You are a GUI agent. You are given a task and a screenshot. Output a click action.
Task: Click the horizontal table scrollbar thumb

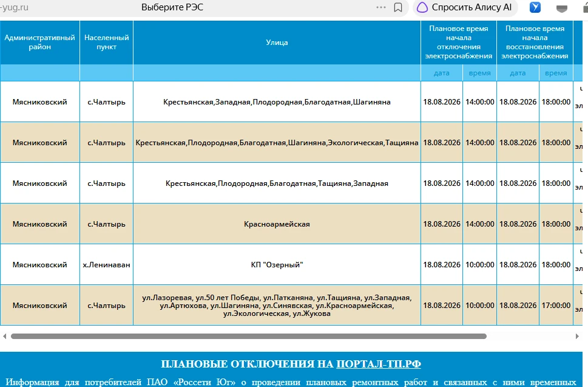249,337
